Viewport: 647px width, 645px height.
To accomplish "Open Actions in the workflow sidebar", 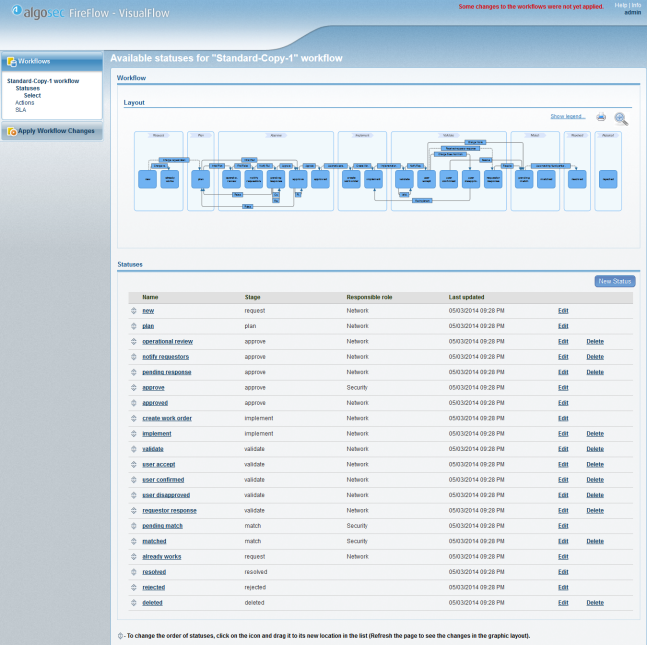I will [x=24, y=102].
